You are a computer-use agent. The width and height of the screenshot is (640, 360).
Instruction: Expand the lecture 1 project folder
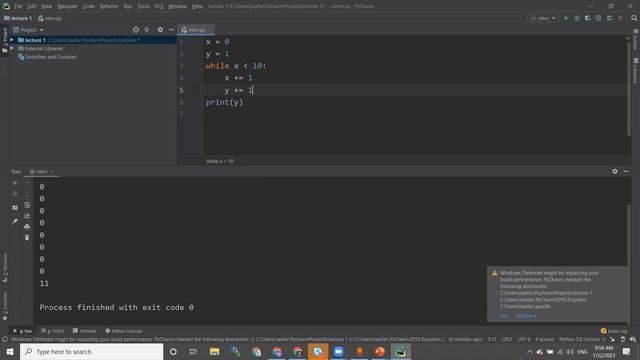click(12, 40)
